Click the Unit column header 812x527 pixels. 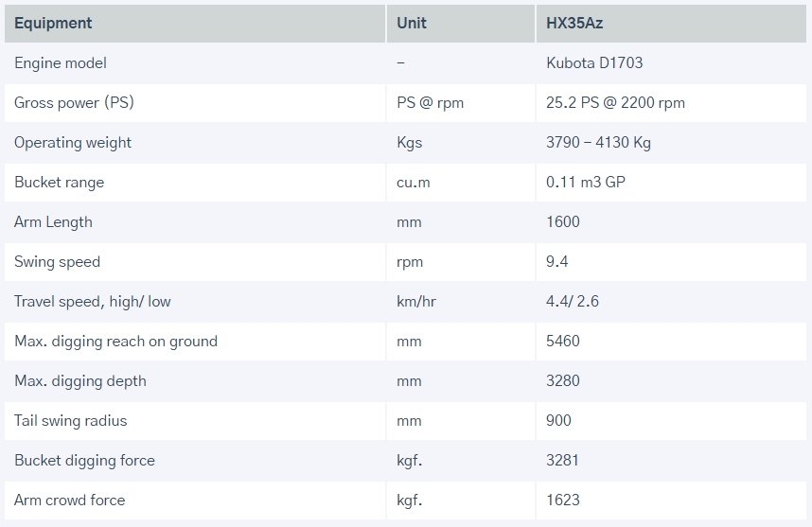412,23
